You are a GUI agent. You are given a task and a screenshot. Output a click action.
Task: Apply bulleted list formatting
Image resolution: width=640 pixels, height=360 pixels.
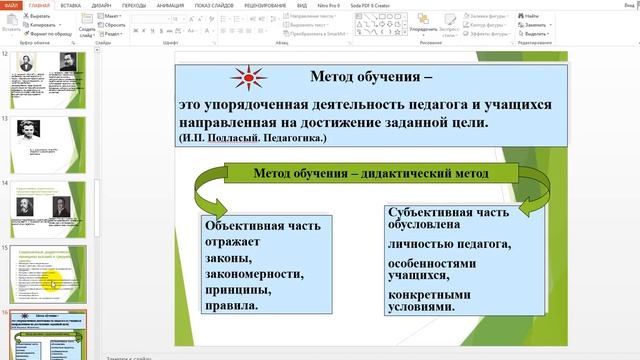pos(223,19)
